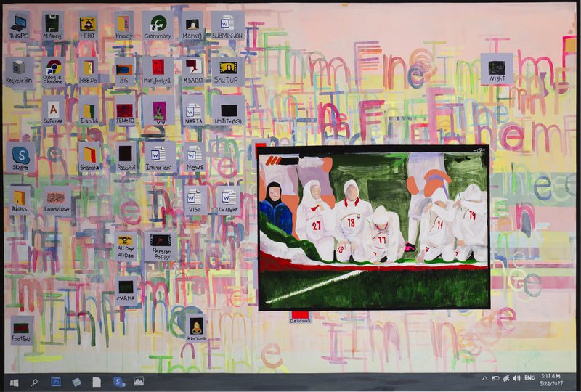Select the Recycle Bin icon
Image resolution: width=581 pixels, height=392 pixels.
[x=19, y=72]
